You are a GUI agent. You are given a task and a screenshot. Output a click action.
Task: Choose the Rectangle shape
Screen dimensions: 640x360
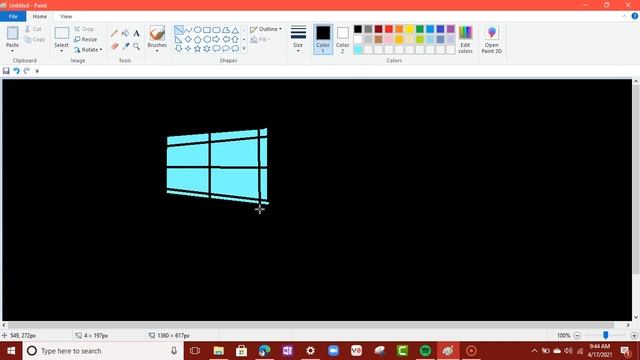pyautogui.click(x=207, y=30)
